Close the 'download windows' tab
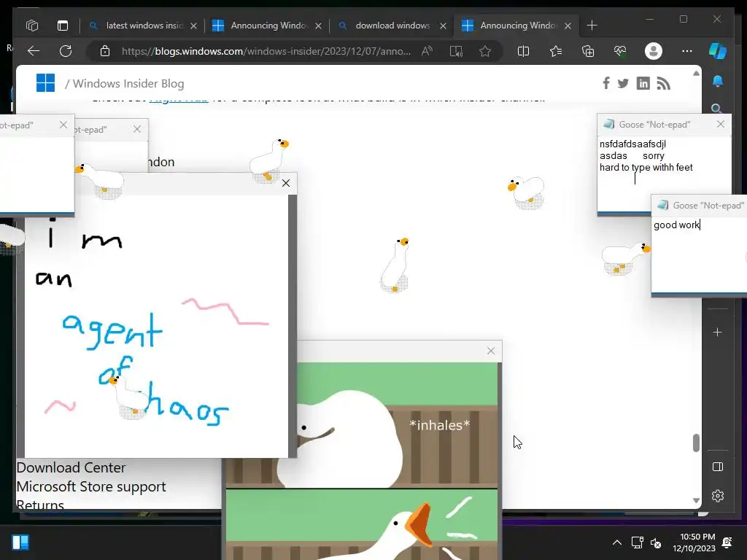The height and width of the screenshot is (560, 747). click(443, 26)
